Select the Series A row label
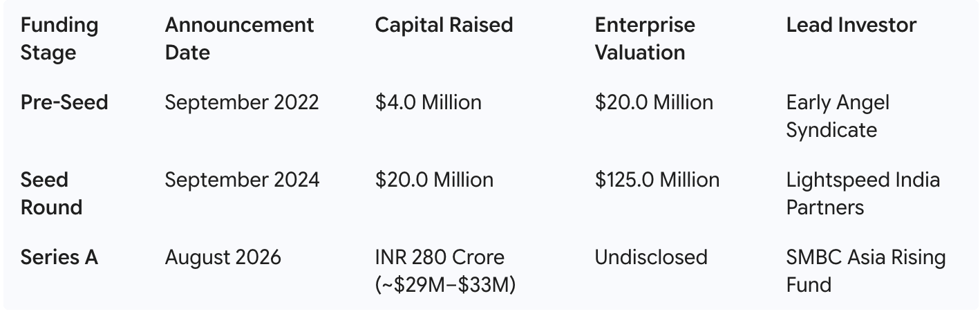This screenshot has height=316, width=980. click(59, 257)
